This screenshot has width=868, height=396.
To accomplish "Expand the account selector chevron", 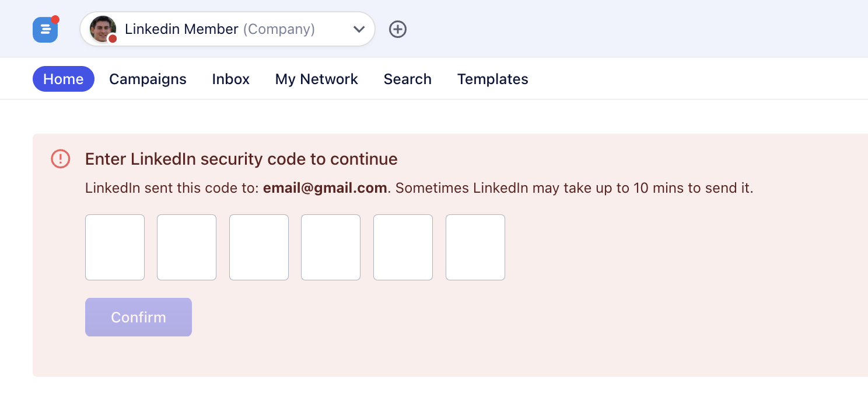I will click(359, 29).
